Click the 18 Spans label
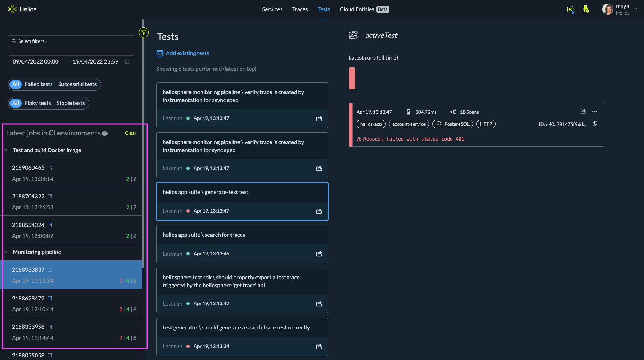644x360 pixels. pos(470,112)
